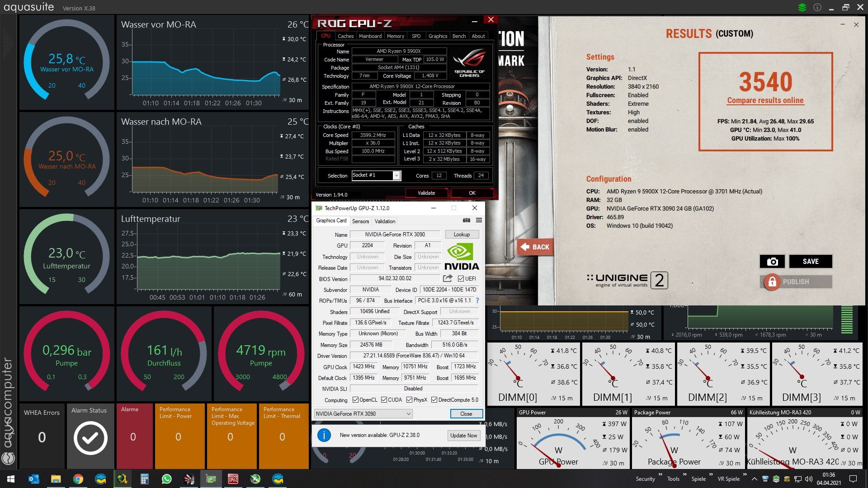Open the Socket #1 selection dropdown
The width and height of the screenshot is (868, 488).
pos(396,175)
